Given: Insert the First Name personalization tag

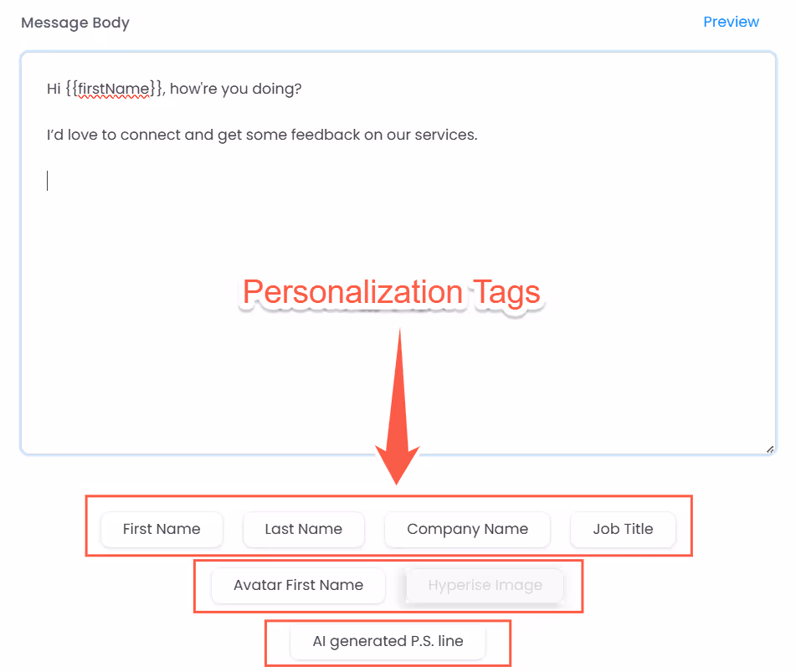Looking at the screenshot, I should pyautogui.click(x=161, y=529).
